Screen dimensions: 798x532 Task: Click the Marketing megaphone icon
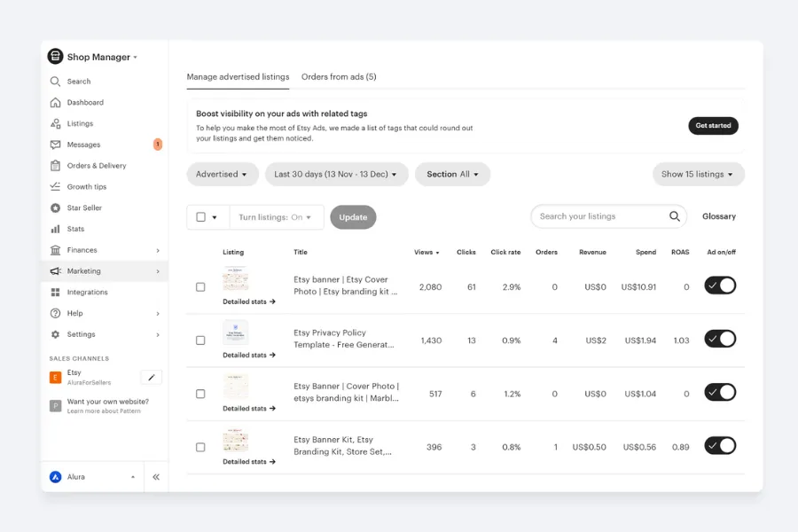coord(55,270)
